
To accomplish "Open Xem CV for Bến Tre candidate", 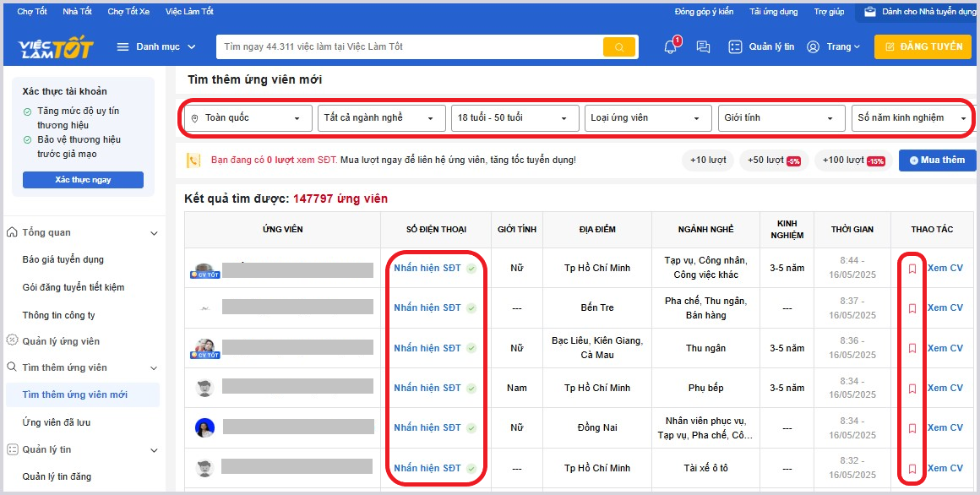I will coord(945,308).
